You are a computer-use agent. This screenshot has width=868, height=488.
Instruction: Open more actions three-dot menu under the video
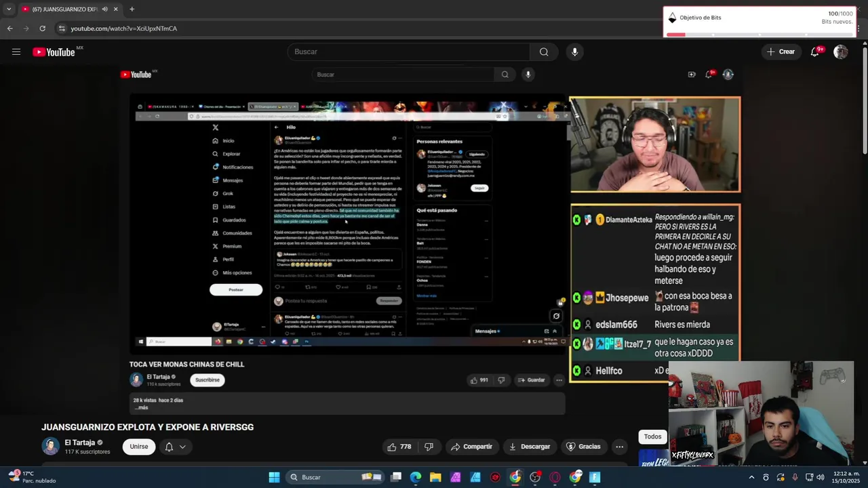[x=619, y=447]
